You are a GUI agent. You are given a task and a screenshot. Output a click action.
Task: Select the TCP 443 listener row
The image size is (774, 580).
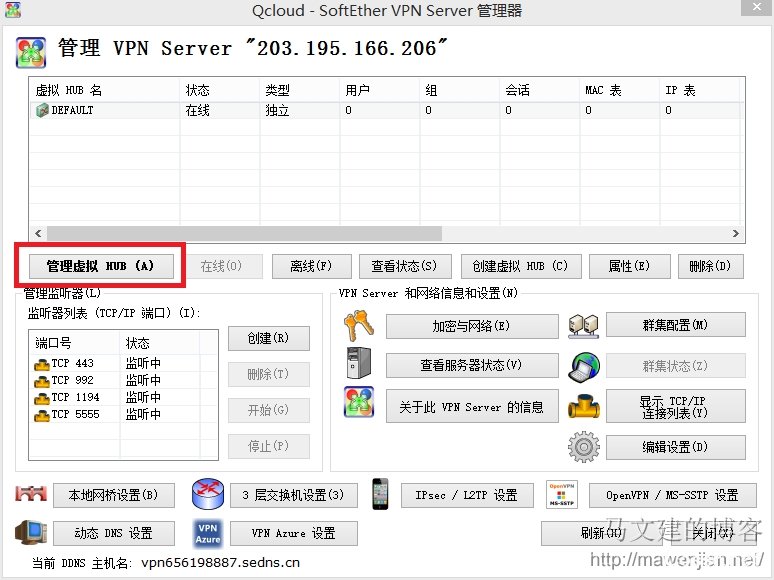coord(123,364)
